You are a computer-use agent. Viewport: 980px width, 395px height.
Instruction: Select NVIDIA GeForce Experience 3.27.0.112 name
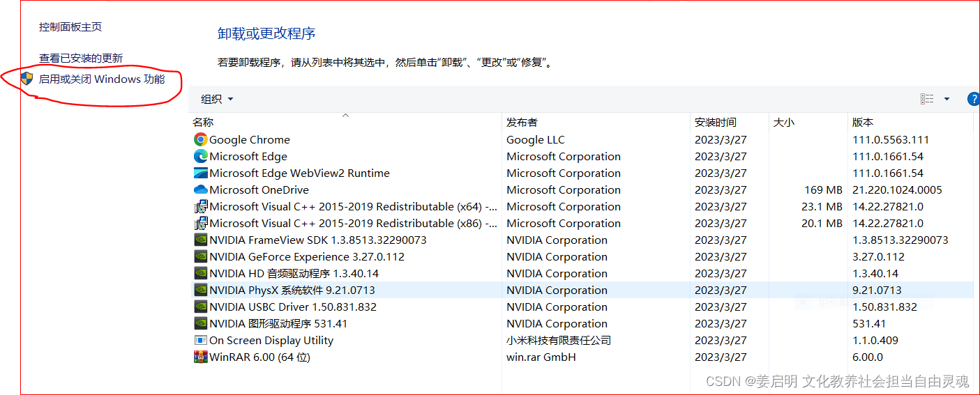(307, 256)
